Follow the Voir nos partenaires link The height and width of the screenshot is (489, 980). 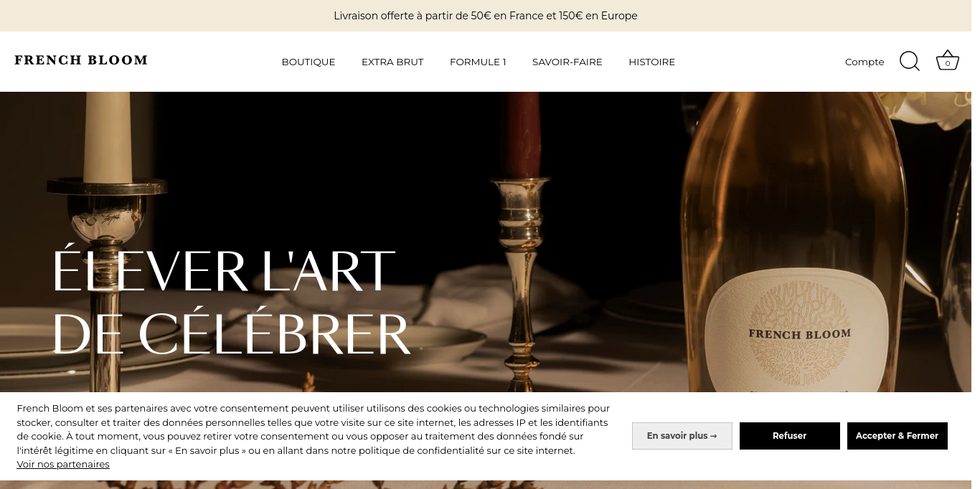point(63,465)
